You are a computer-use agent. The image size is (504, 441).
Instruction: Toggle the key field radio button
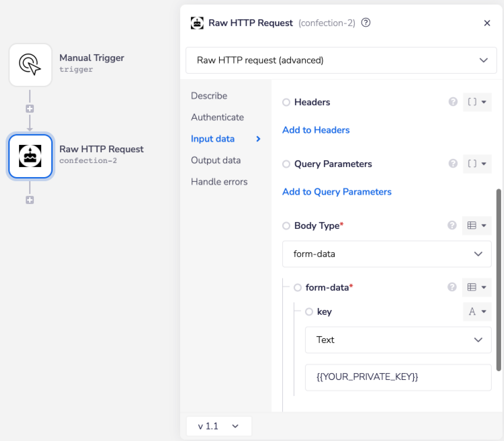click(309, 312)
